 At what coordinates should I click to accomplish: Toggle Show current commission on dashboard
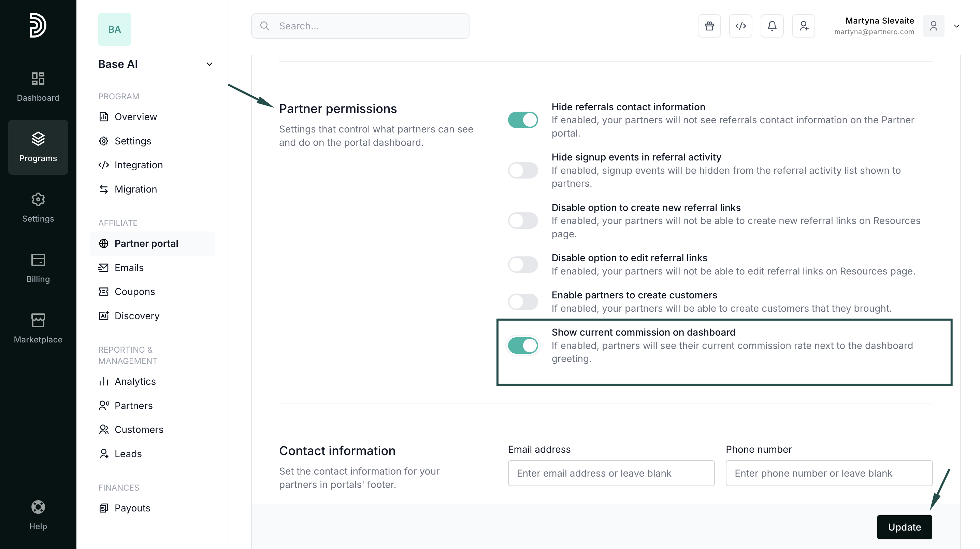[x=523, y=346]
